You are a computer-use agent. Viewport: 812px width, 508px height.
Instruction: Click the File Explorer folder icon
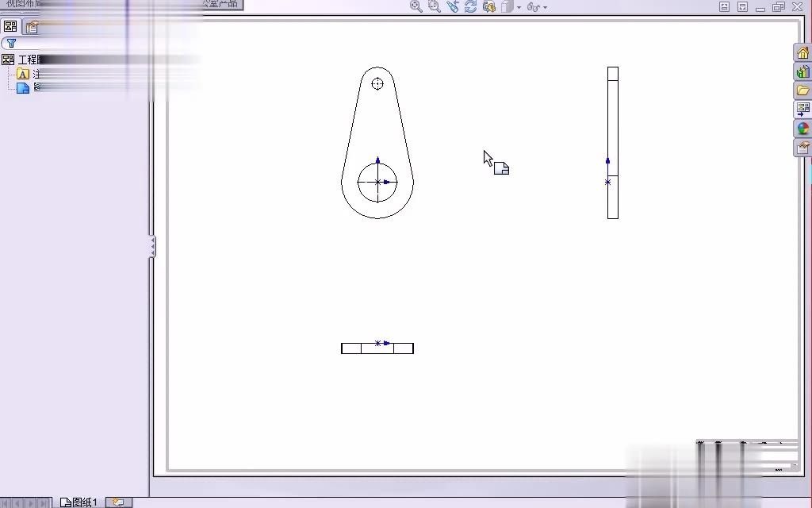[802, 90]
